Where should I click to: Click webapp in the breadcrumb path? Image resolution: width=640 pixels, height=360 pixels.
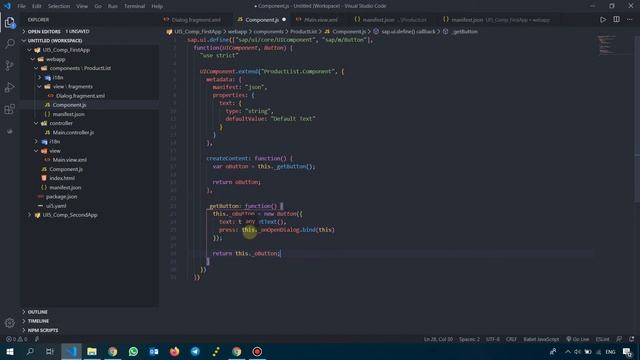pos(237,31)
